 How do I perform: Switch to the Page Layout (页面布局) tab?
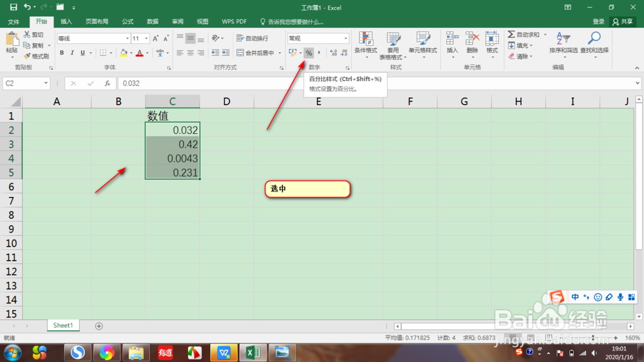click(x=97, y=21)
